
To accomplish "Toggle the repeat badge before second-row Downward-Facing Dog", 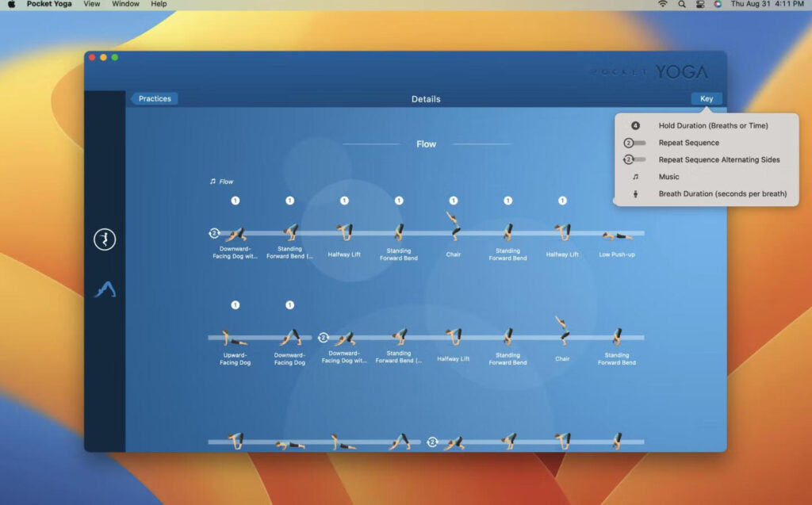I will pos(322,337).
